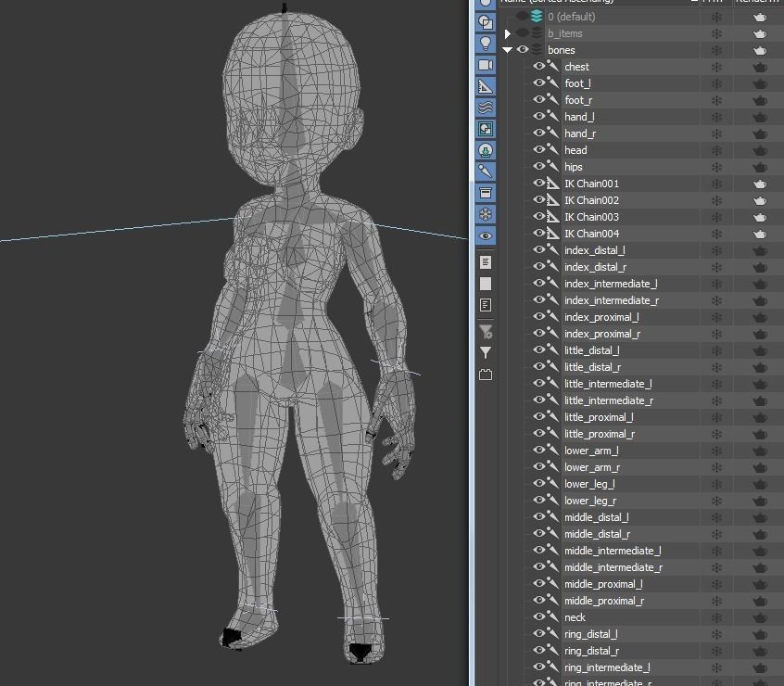784x686 pixels.
Task: Toggle the Display Cameras filter icon
Action: click(485, 65)
